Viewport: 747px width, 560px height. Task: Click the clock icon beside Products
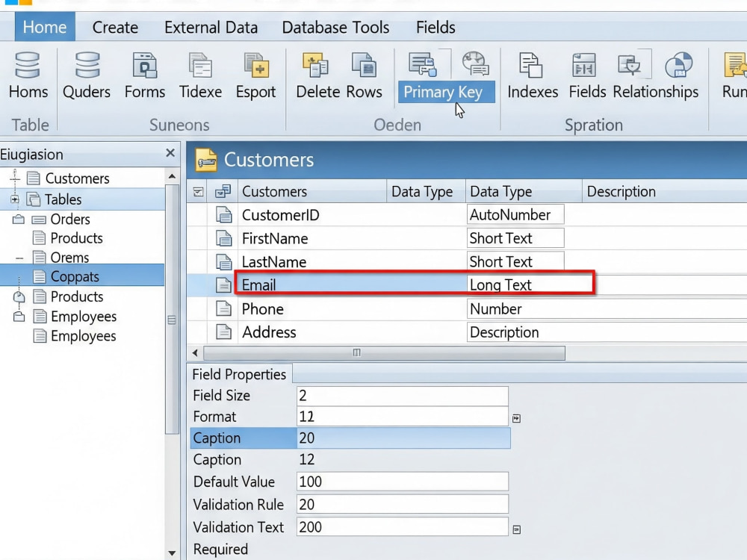point(19,296)
